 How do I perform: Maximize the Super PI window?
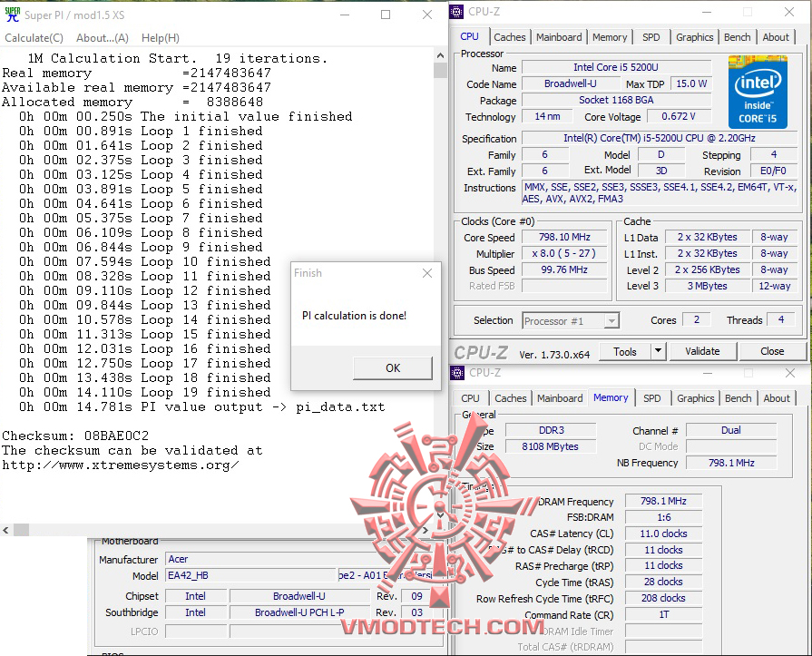click(386, 15)
